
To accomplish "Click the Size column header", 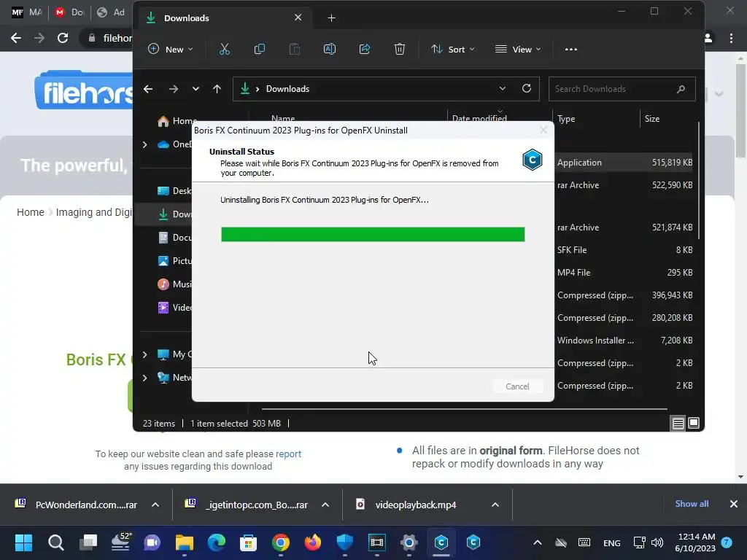I will point(651,119).
